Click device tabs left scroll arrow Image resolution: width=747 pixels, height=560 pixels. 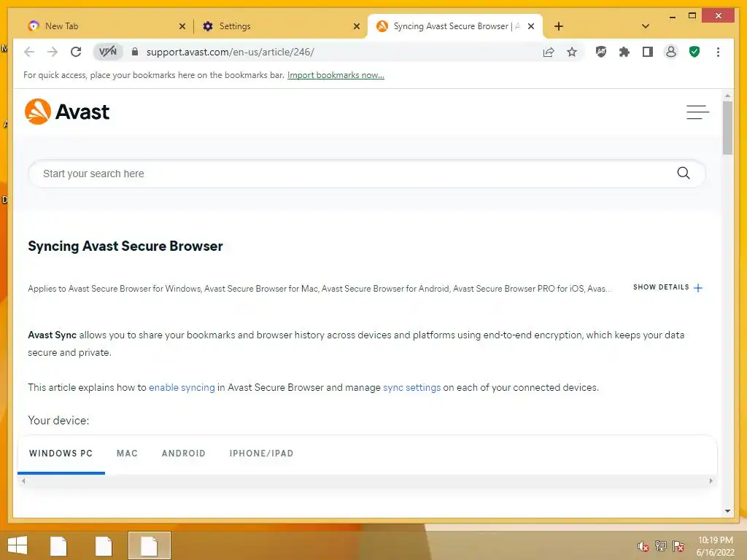pyautogui.click(x=23, y=481)
